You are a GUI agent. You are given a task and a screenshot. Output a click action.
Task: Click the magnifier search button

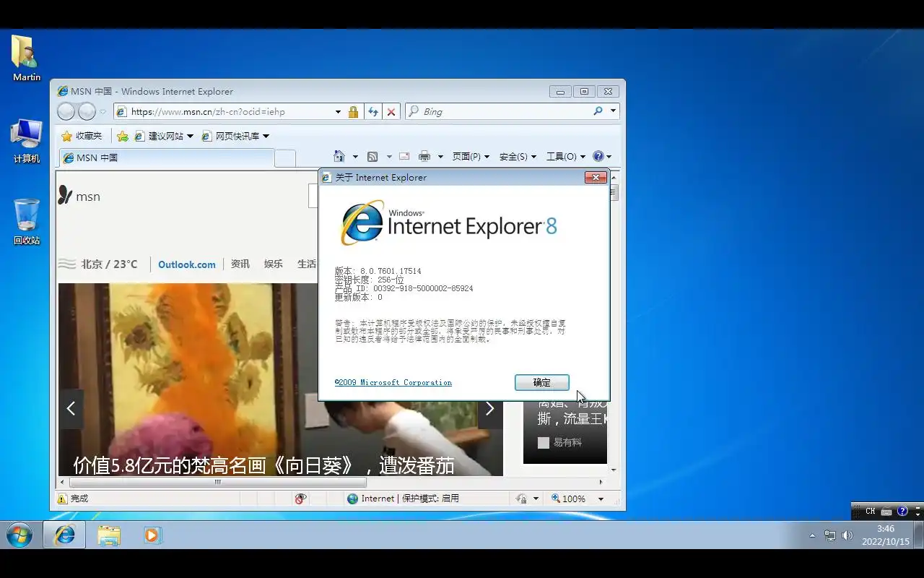tap(598, 111)
